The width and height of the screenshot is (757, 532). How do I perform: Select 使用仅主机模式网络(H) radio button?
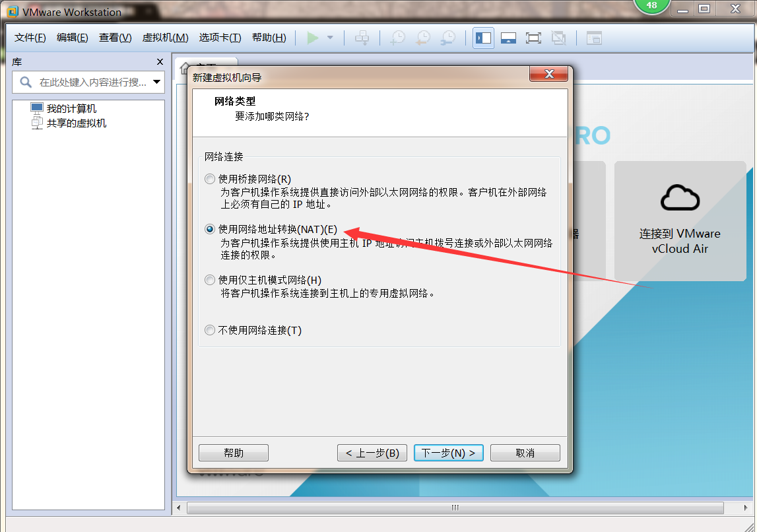209,280
